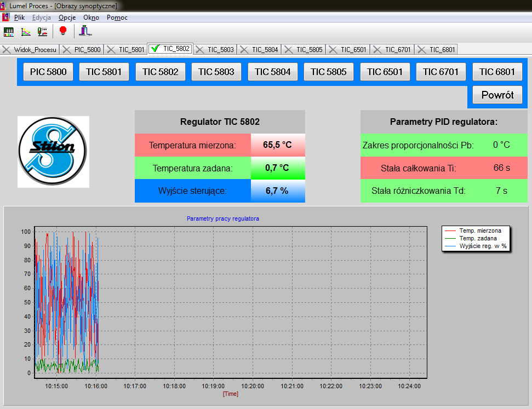Viewport: 532px width, 409px height.
Task: Click the table view toolbar icon
Action: pyautogui.click(x=9, y=31)
